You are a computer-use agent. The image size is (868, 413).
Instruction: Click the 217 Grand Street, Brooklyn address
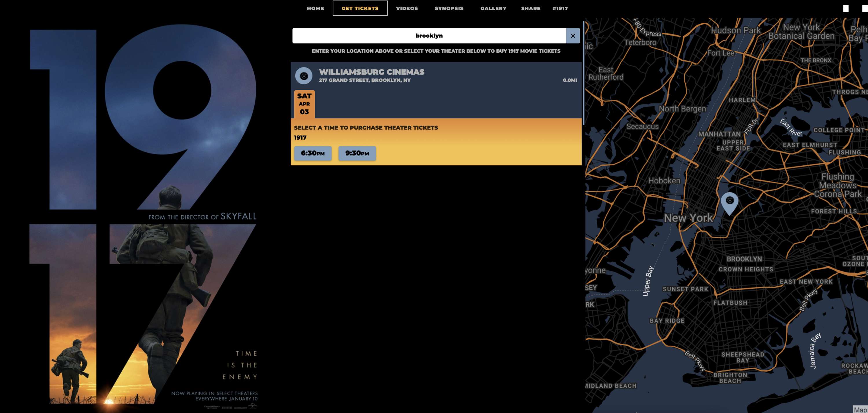coord(365,80)
